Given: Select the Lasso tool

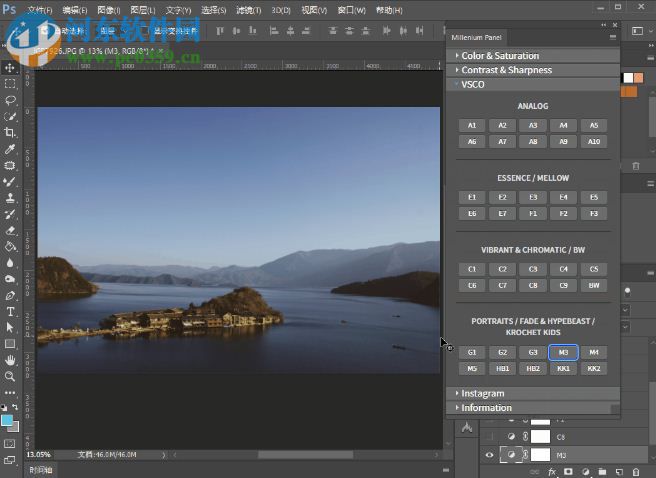Looking at the screenshot, I should (10, 100).
